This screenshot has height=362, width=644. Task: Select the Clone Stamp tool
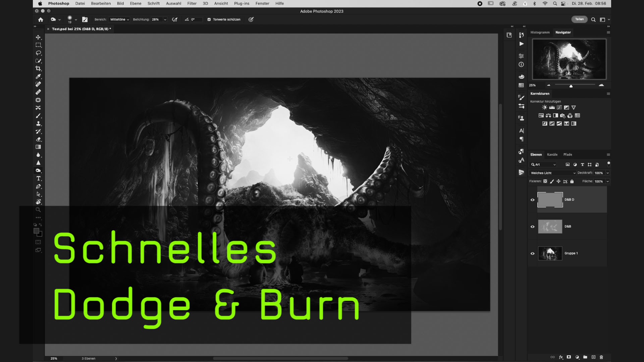point(38,123)
